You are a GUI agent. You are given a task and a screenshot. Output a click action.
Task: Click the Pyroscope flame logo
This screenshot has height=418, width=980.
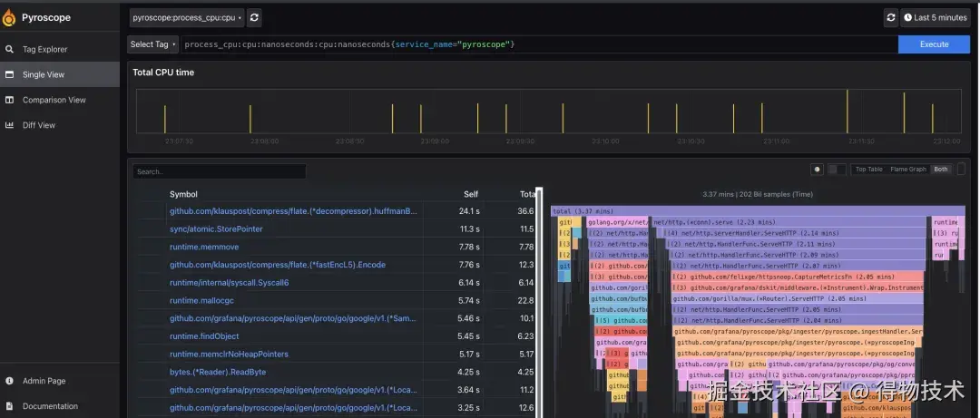(9, 17)
